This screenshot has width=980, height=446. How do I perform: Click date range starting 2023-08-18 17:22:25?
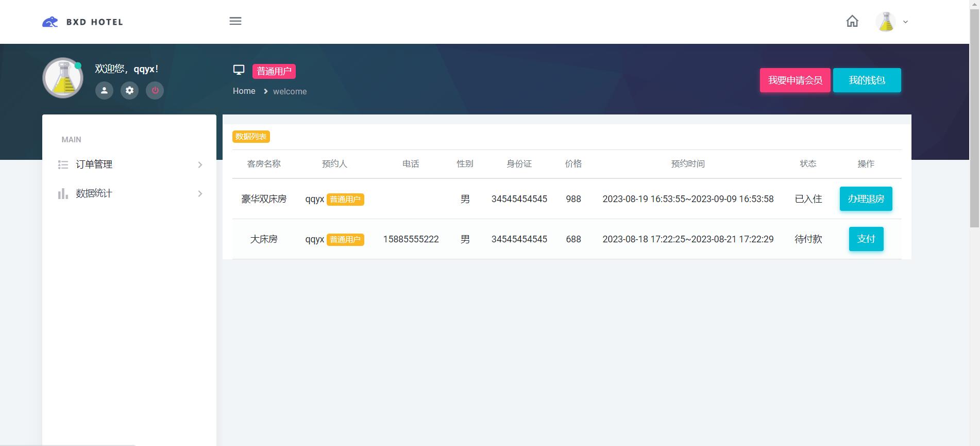[688, 239]
